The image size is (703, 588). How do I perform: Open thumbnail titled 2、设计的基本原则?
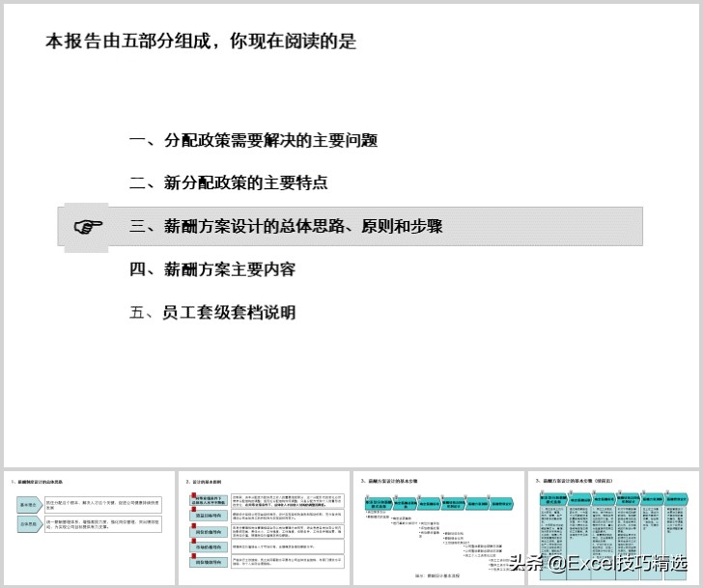[x=264, y=527]
